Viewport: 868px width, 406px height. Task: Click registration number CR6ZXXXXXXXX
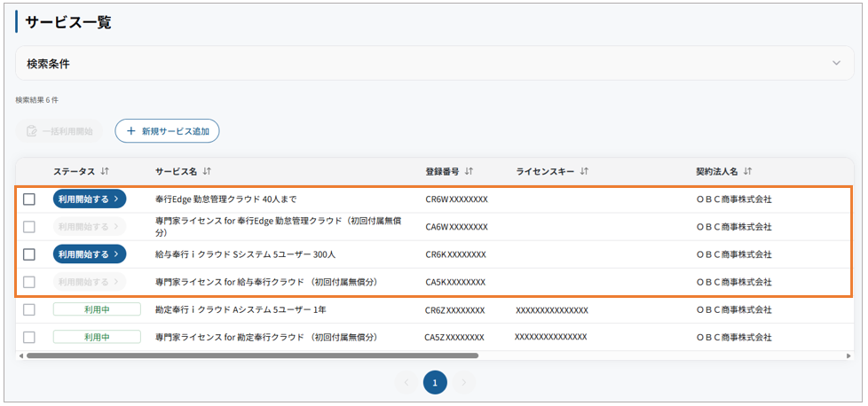click(455, 309)
